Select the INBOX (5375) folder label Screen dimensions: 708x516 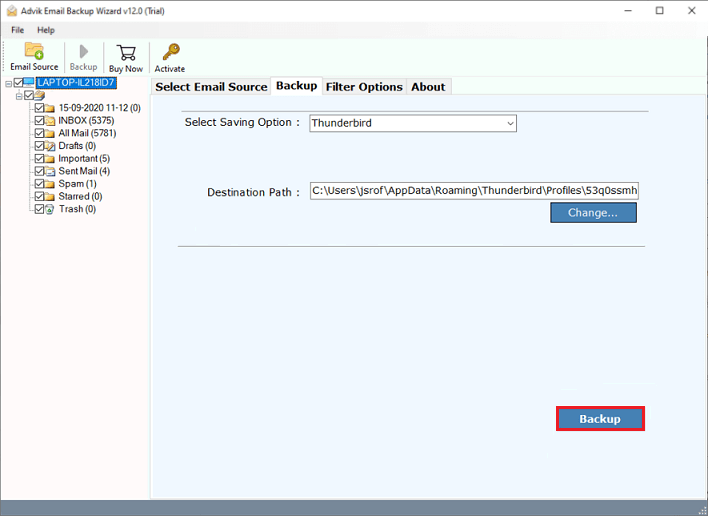[x=86, y=121]
